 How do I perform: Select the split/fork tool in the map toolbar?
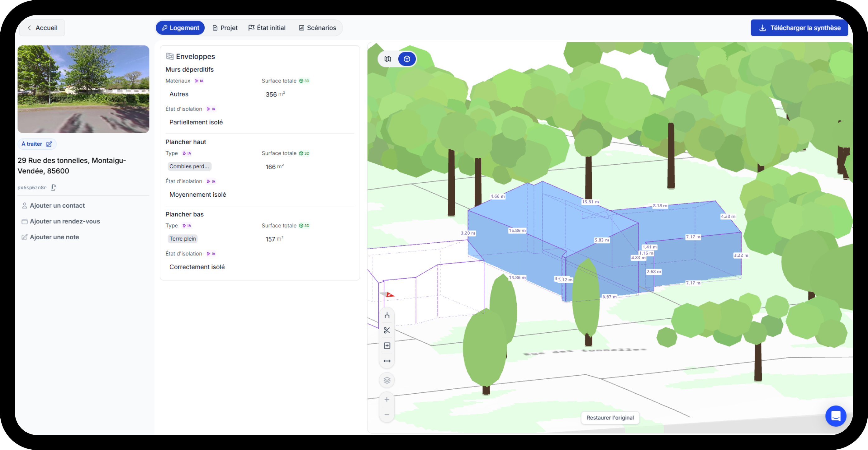click(x=387, y=315)
